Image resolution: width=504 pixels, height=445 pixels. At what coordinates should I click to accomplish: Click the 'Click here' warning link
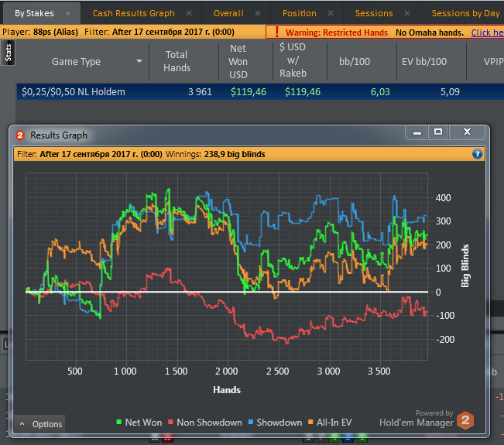(487, 33)
